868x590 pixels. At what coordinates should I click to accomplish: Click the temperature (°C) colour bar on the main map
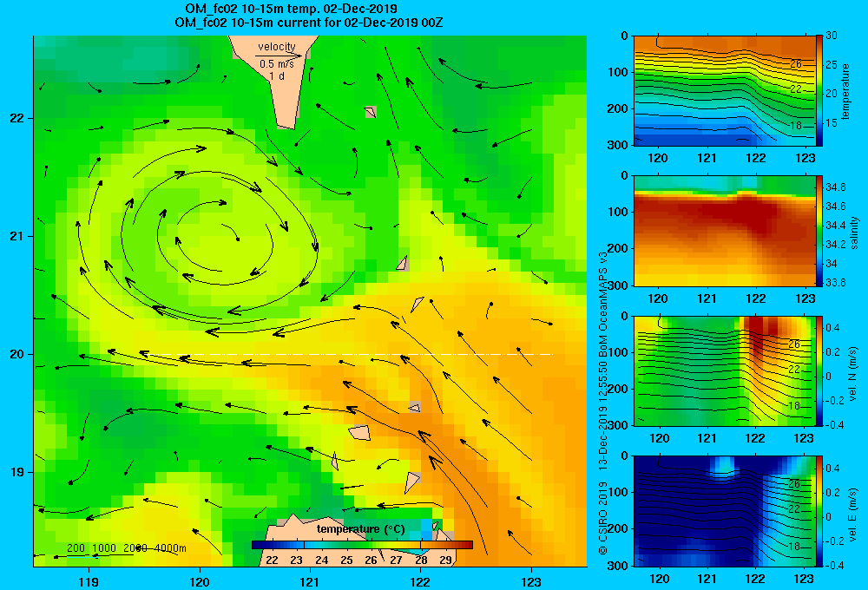point(362,545)
